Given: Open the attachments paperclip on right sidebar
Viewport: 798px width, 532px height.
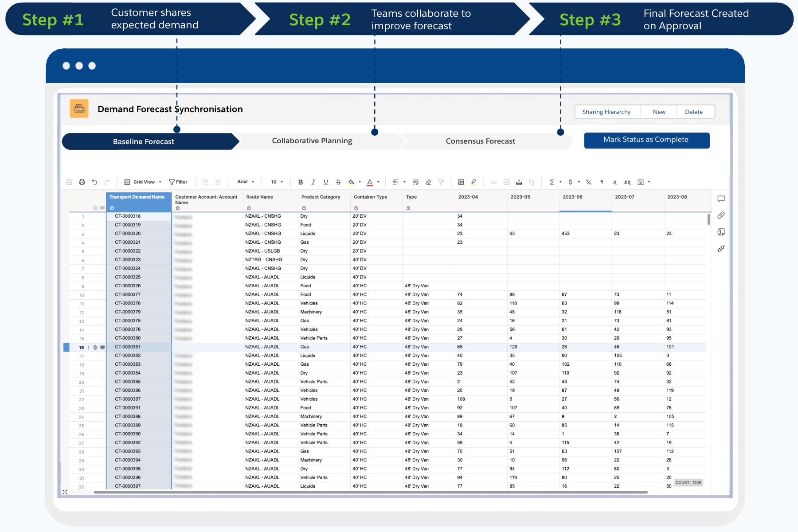Looking at the screenshot, I should pos(721,215).
